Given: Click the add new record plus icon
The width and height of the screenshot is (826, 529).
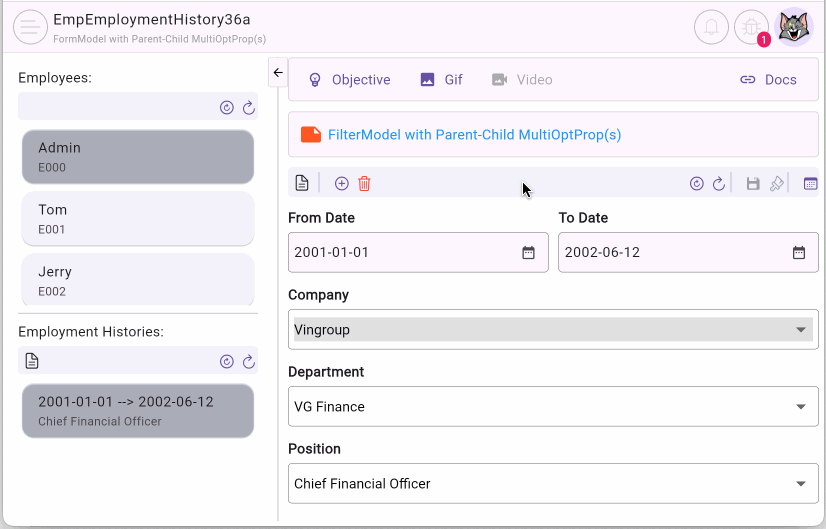Looking at the screenshot, I should pos(342,183).
